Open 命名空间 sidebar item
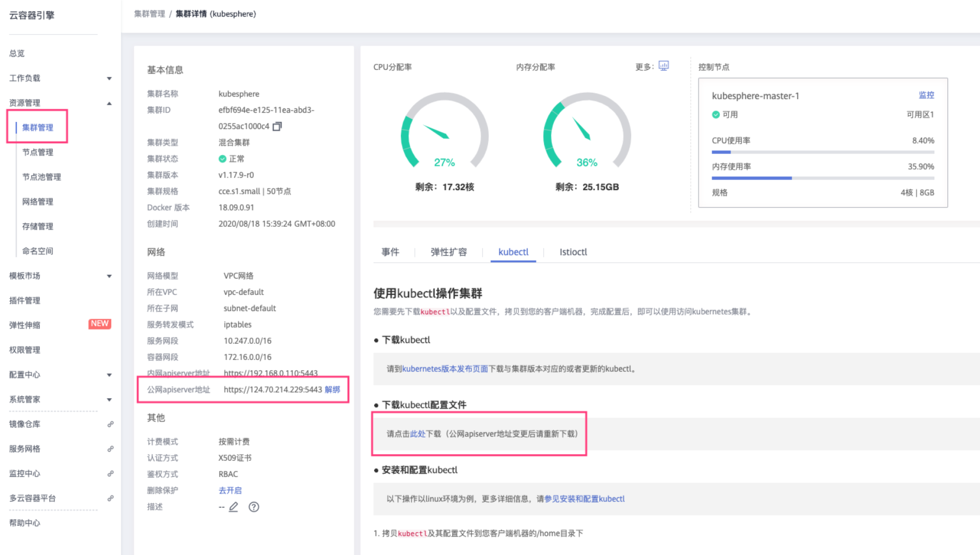Screen dimensions: 980x555 click(x=37, y=251)
